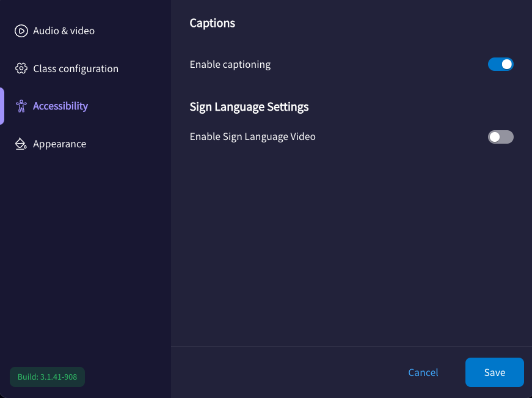Screen dimensions: 532x398
Task: Click the paint bucket Appearance icon
Action: pyautogui.click(x=21, y=144)
